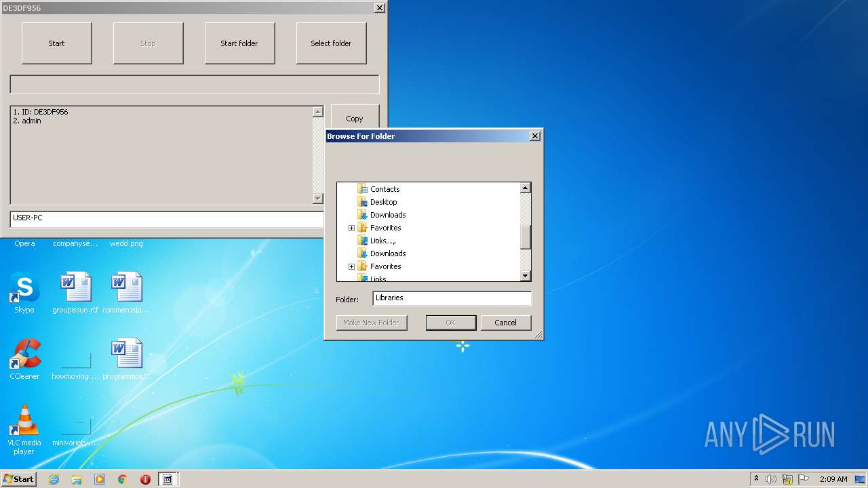This screenshot has height=488, width=868.
Task: Click the Desktop folder icon in tree
Action: tap(362, 202)
